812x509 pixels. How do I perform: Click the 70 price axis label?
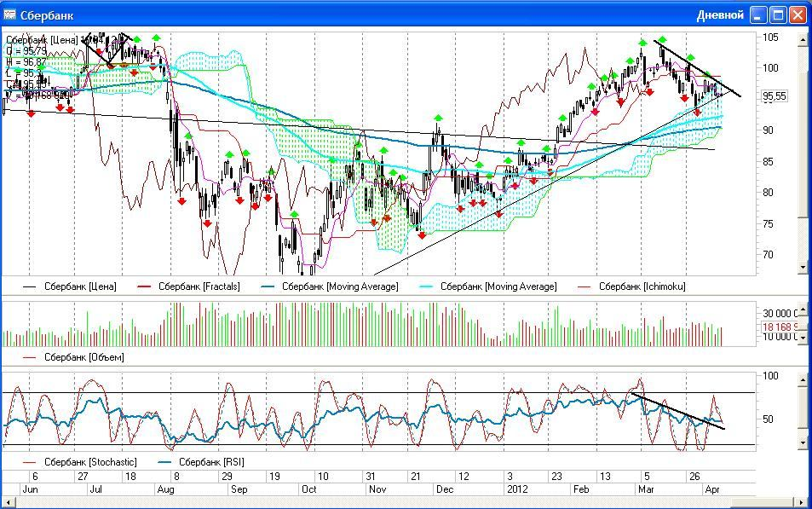click(768, 254)
